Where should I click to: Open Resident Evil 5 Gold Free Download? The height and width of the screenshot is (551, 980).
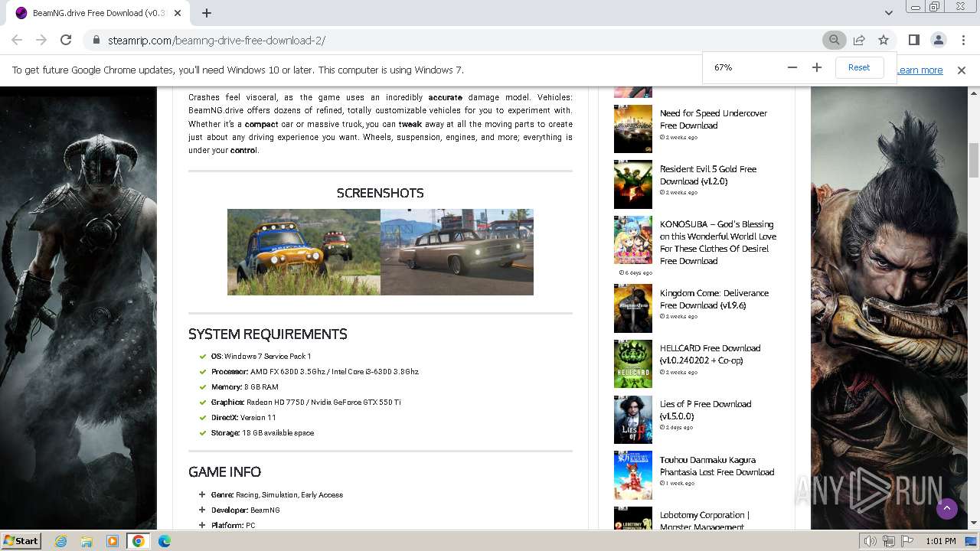click(708, 175)
